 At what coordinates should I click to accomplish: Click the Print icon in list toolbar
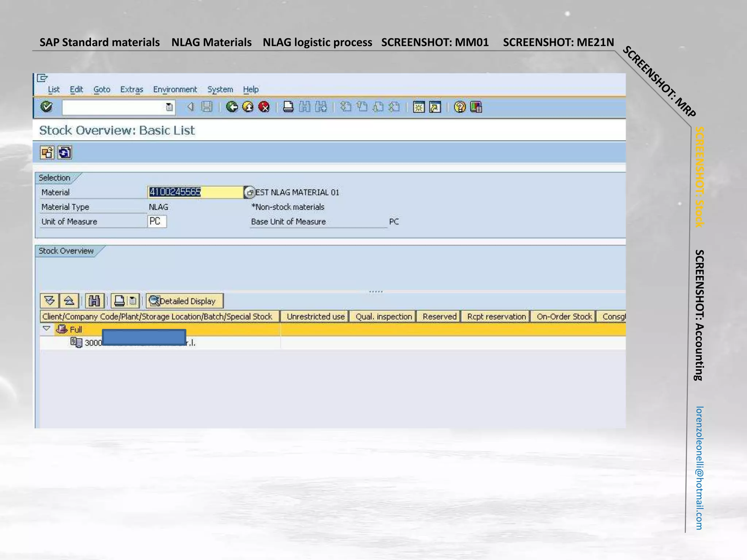tap(119, 301)
